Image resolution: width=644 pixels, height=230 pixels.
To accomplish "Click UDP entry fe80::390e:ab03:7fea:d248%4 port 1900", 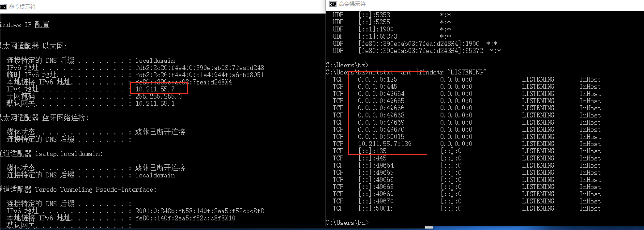I will click(x=419, y=43).
